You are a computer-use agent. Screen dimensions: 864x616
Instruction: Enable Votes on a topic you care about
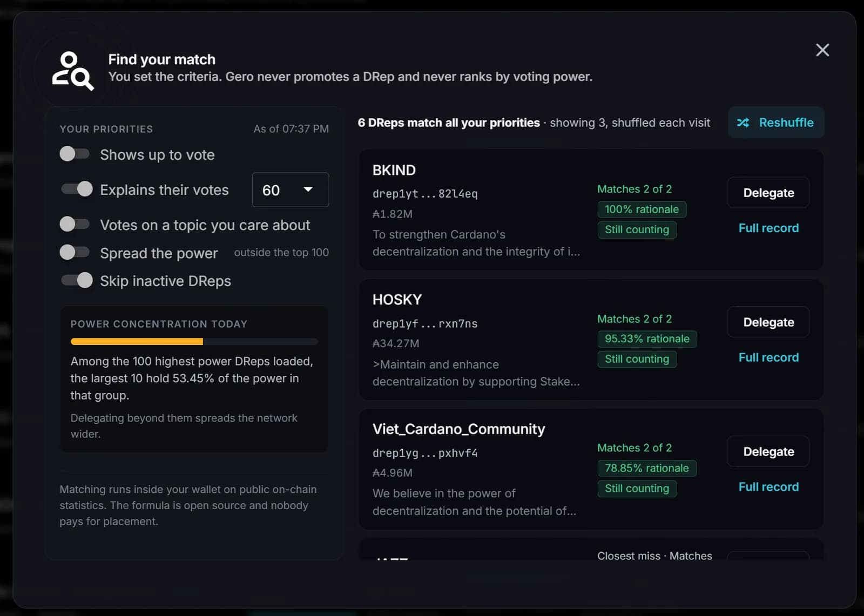point(75,224)
